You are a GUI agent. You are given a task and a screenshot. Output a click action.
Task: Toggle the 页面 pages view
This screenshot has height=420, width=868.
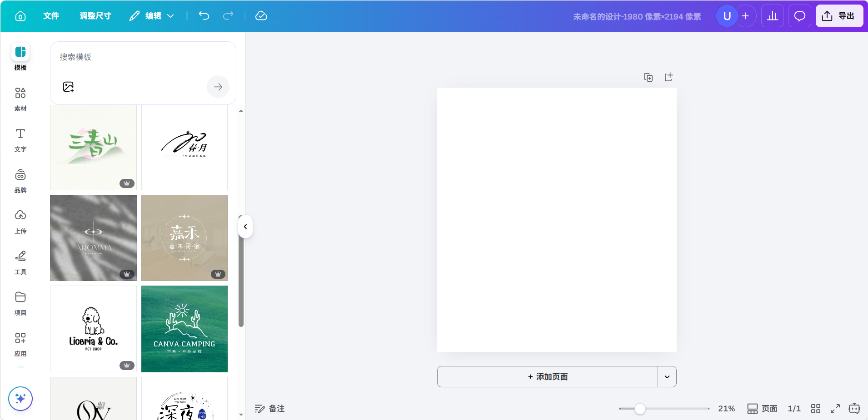762,409
